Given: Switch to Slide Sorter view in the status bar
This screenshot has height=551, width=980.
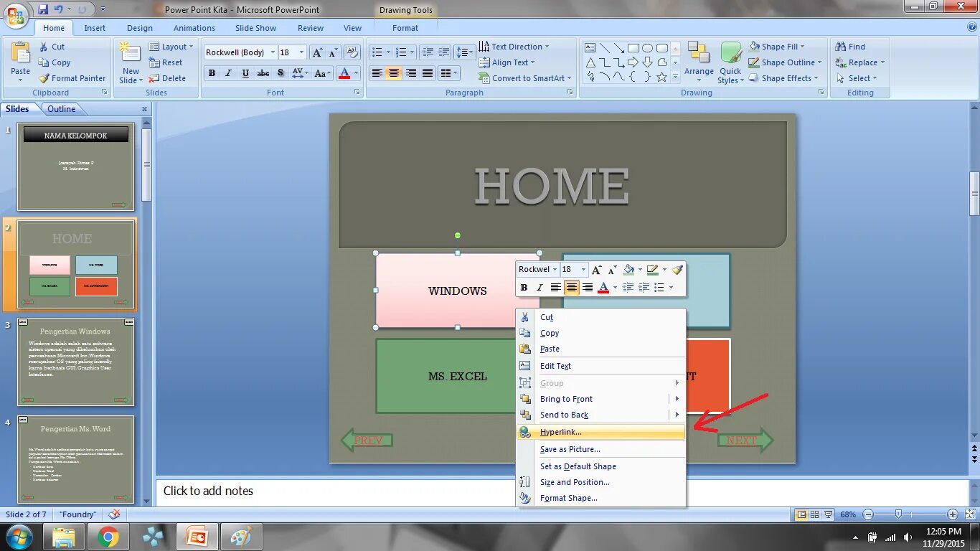Looking at the screenshot, I should point(816,514).
